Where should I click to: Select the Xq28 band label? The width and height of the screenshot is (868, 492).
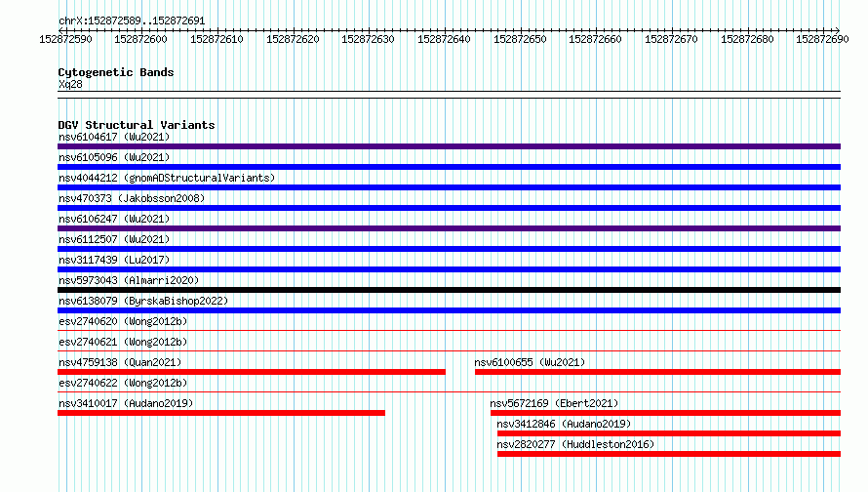click(70, 84)
